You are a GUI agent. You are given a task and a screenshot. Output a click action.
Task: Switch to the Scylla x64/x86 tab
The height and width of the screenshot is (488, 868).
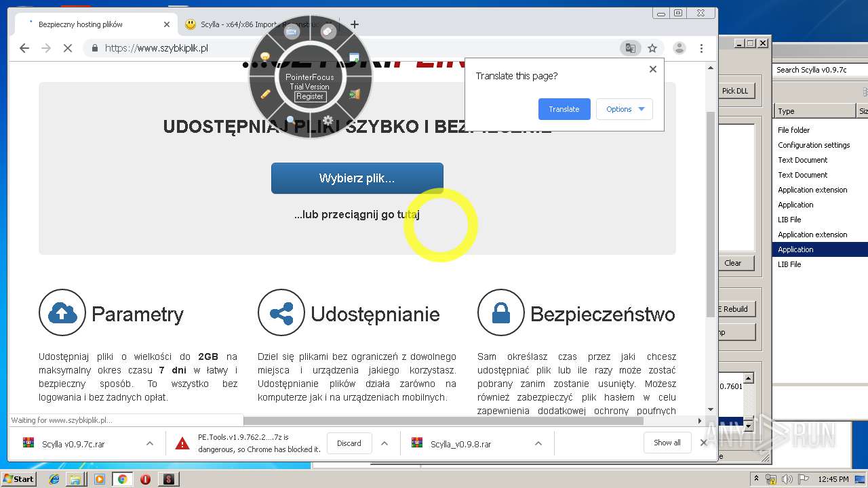click(x=261, y=24)
